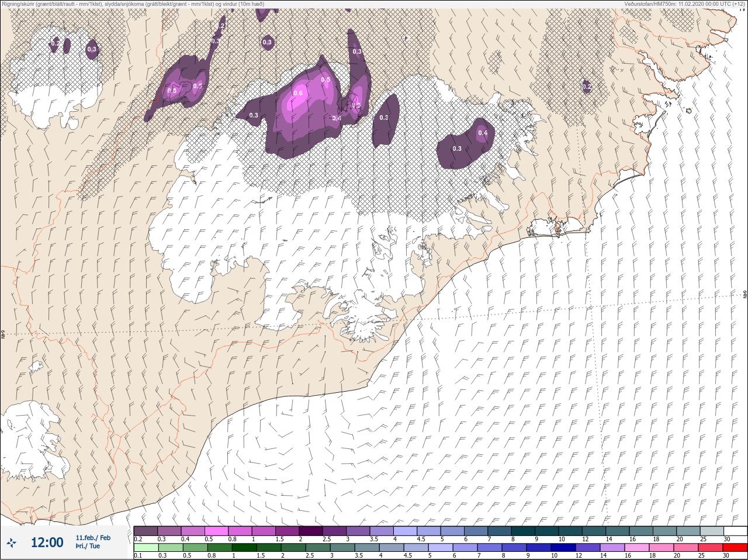
Task: Select the pale green 0.1 swatch in the lower legend
Action: 146,548
